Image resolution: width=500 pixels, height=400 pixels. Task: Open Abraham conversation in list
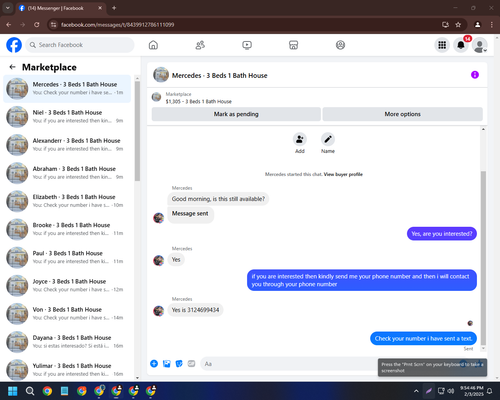[x=67, y=173]
